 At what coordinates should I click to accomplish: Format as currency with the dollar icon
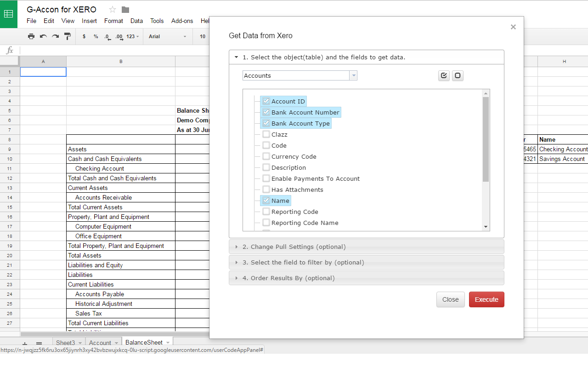click(x=84, y=36)
